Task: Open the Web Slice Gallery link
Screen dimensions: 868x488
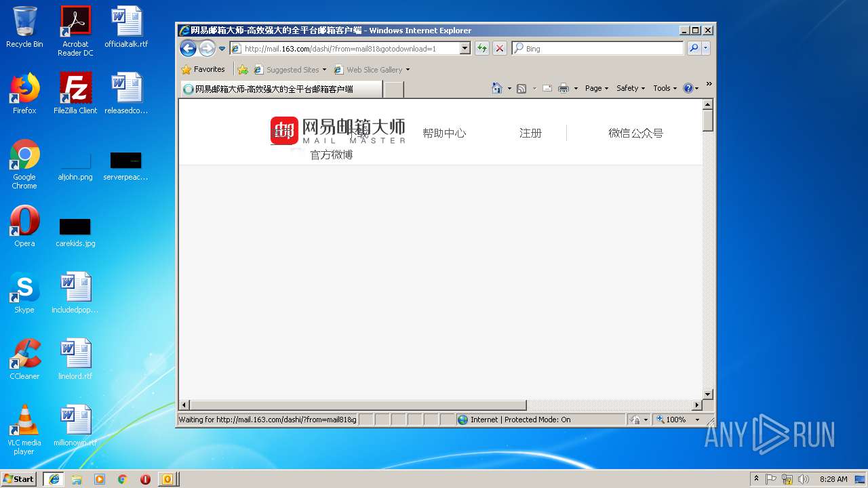Action: coord(368,69)
